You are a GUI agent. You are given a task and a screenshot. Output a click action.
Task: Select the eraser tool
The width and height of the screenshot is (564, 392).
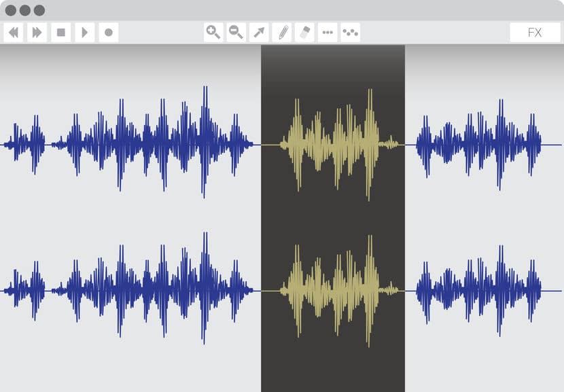(x=304, y=33)
